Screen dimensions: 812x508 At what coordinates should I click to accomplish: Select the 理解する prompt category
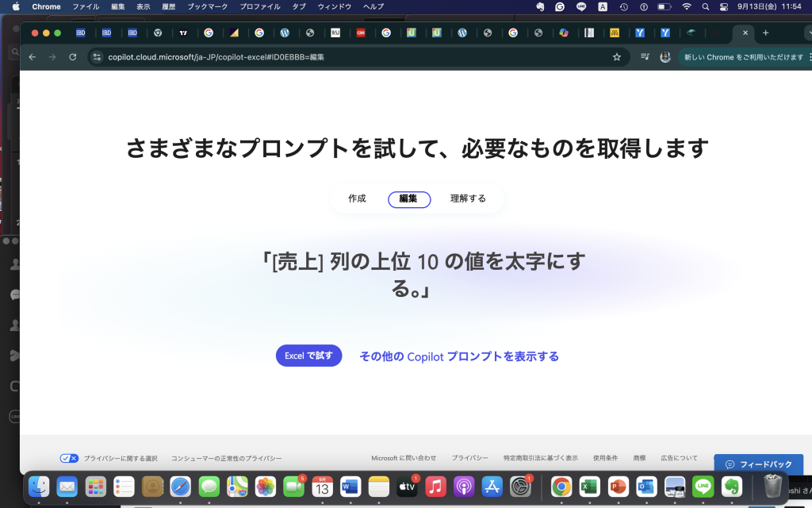[x=468, y=199]
